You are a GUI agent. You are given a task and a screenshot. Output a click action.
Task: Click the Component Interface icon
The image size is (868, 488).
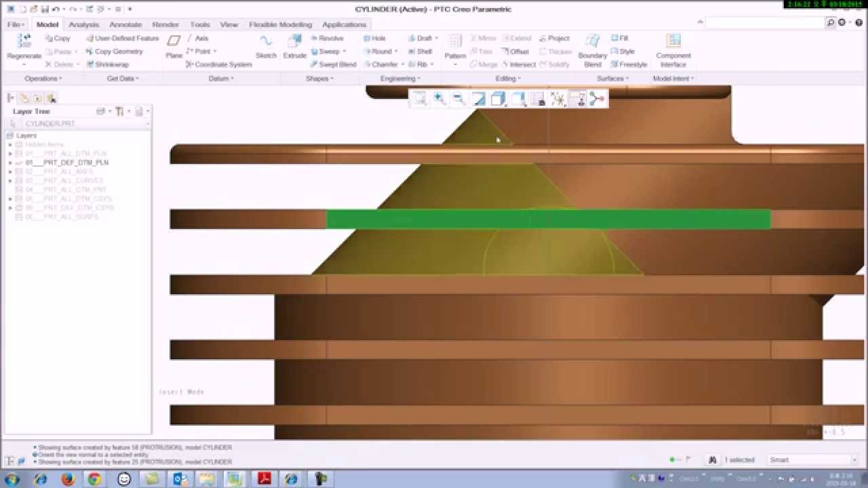673,41
